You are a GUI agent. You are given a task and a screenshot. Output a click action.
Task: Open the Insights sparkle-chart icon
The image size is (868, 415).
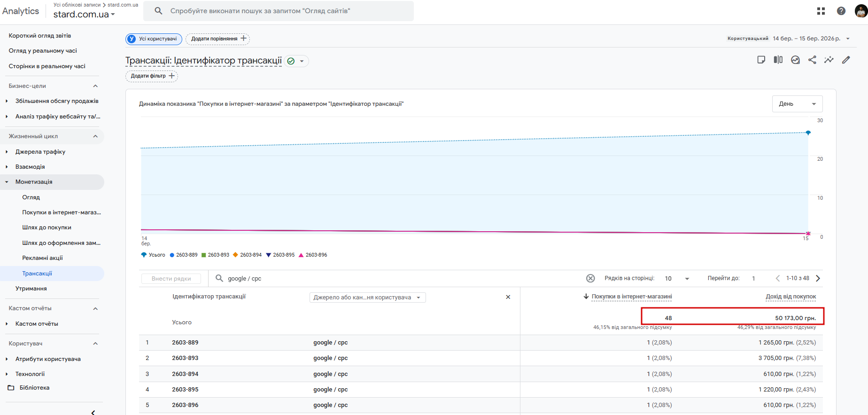[x=829, y=60]
